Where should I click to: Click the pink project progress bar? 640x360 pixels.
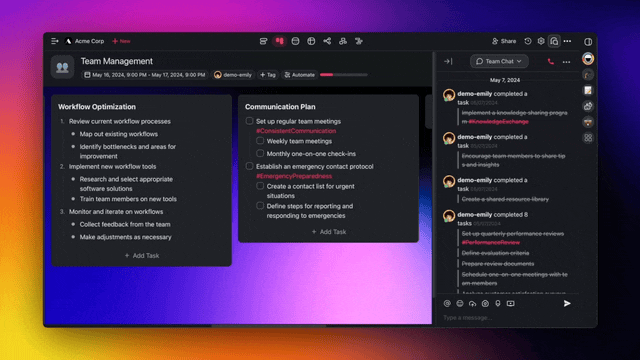click(x=344, y=75)
